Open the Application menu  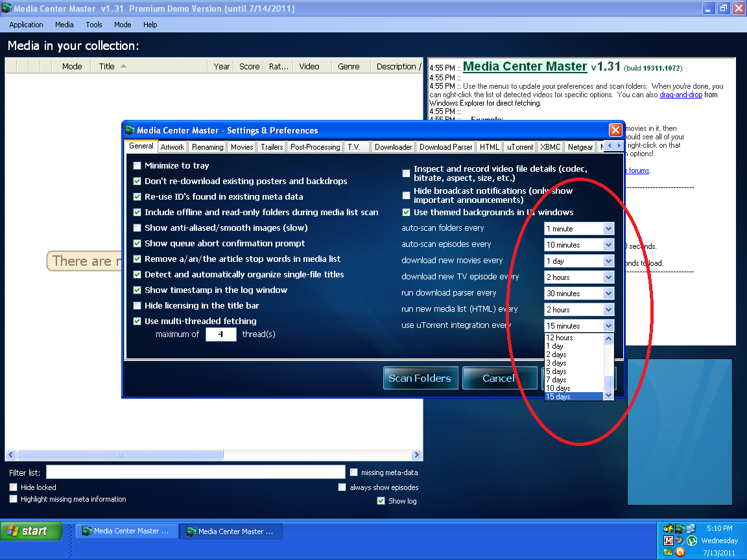[26, 25]
